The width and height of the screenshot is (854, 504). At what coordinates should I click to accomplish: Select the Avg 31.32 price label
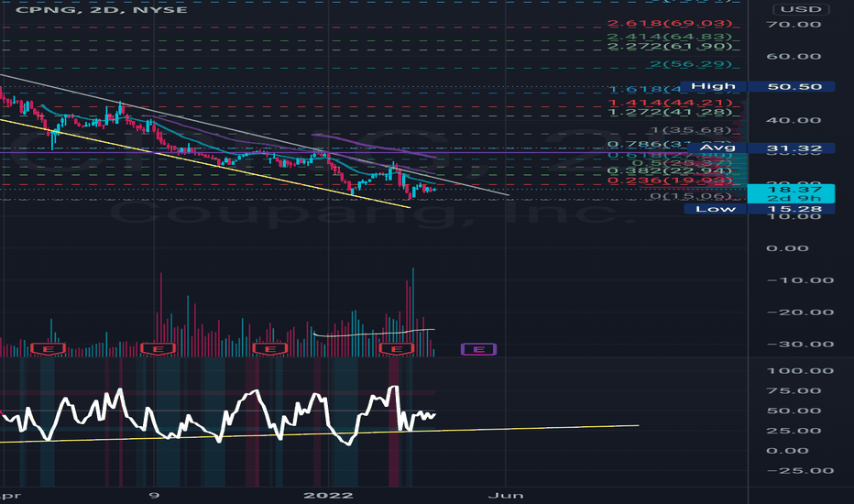(x=761, y=148)
